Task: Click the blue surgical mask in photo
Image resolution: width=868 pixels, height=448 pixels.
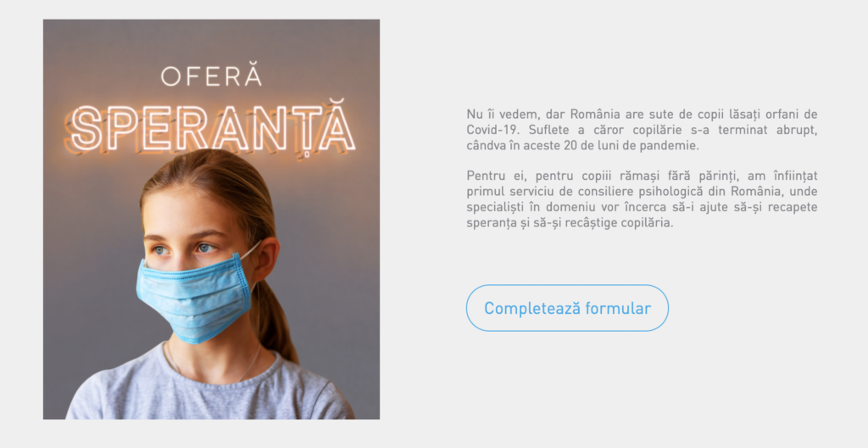Action: tap(194, 297)
